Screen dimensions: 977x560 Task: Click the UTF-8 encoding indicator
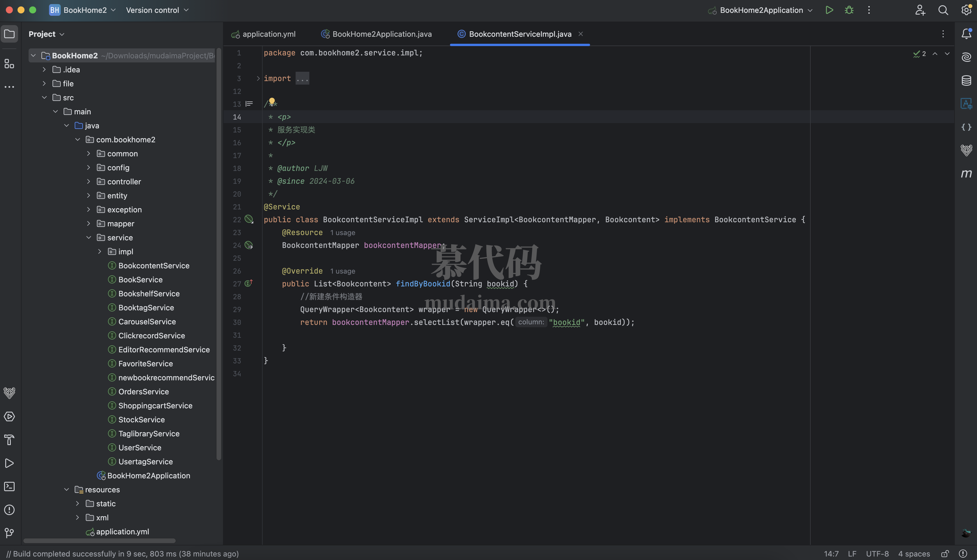[x=877, y=554]
